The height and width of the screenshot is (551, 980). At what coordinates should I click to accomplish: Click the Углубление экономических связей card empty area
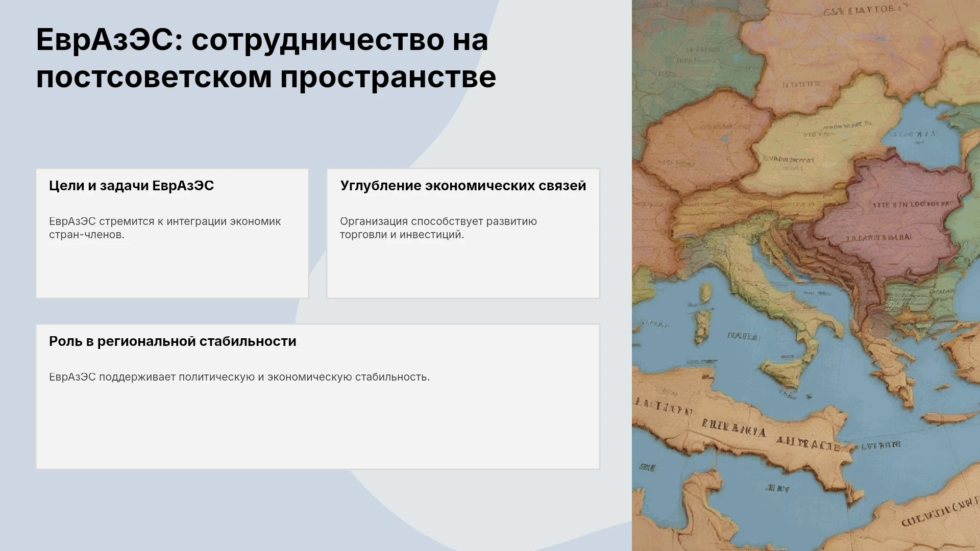pos(463,268)
